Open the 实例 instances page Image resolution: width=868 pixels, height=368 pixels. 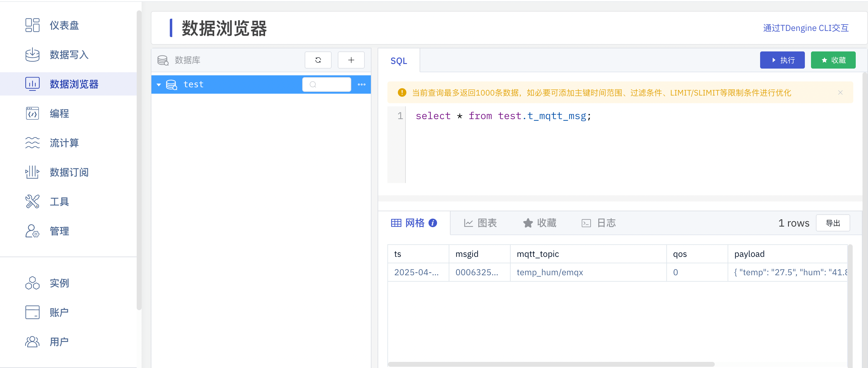[x=59, y=283]
